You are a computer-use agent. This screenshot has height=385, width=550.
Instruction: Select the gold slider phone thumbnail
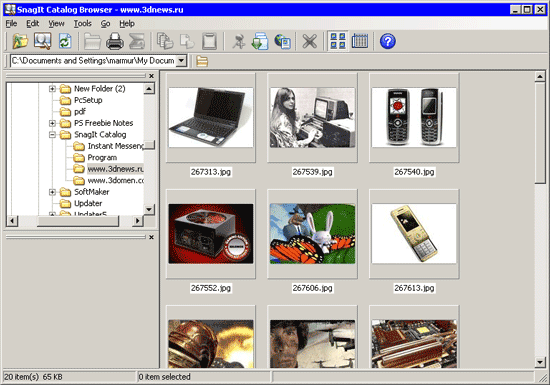click(x=414, y=234)
